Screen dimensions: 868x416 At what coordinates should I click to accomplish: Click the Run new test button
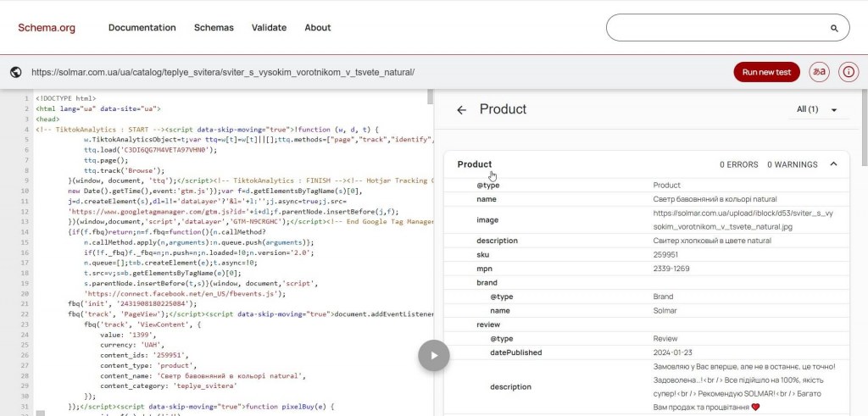click(x=766, y=72)
